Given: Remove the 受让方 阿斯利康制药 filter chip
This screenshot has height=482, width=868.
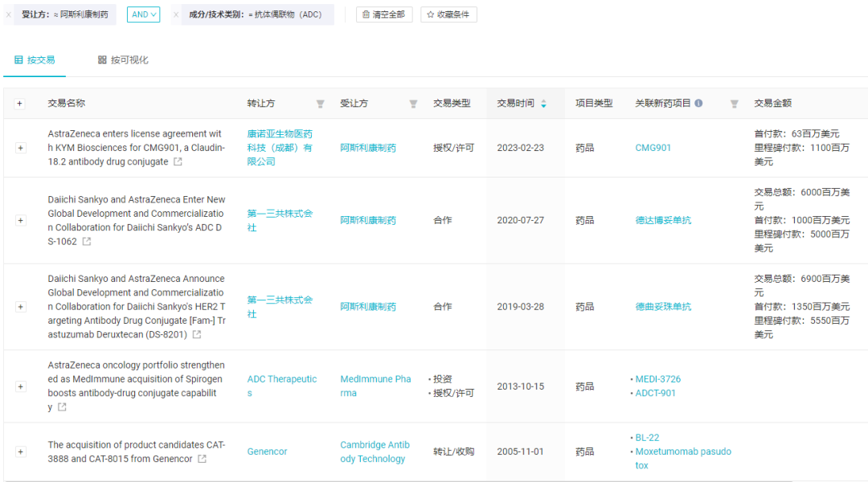Looking at the screenshot, I should click(8, 15).
